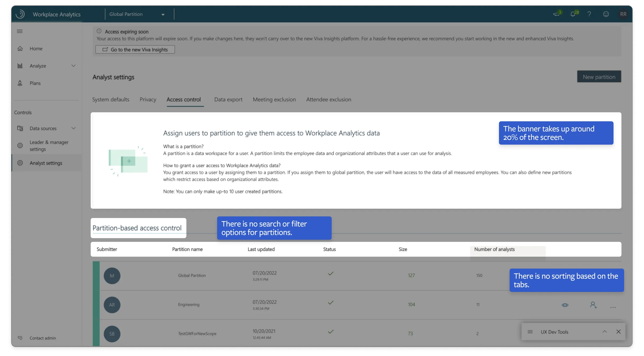This screenshot has height=356, width=644.
Task: Open the Help question mark icon
Action: coord(590,14)
